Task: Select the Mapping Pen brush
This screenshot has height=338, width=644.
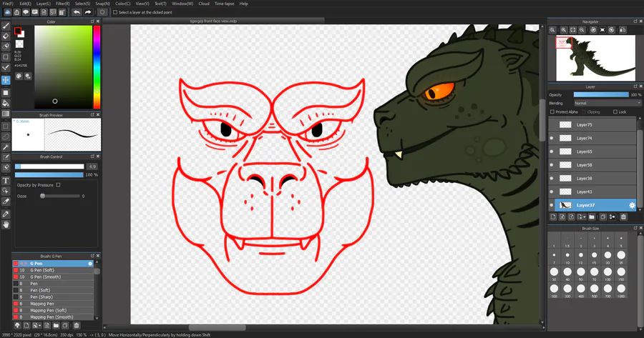Action: click(x=53, y=304)
